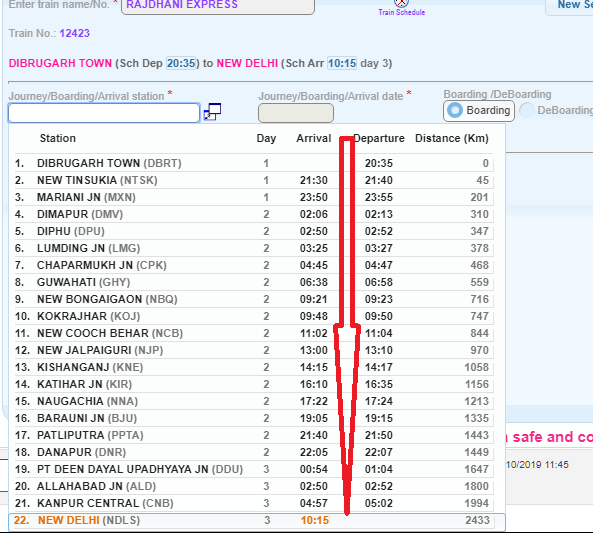Pick MARIANI JN (MXN) from list
The width and height of the screenshot is (593, 533).
tap(254, 197)
